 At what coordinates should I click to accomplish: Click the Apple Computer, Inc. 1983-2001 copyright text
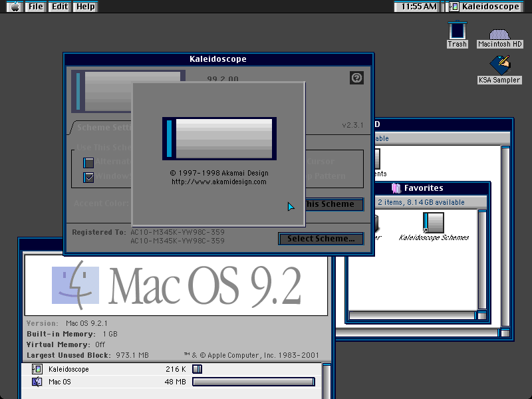pyautogui.click(x=251, y=355)
